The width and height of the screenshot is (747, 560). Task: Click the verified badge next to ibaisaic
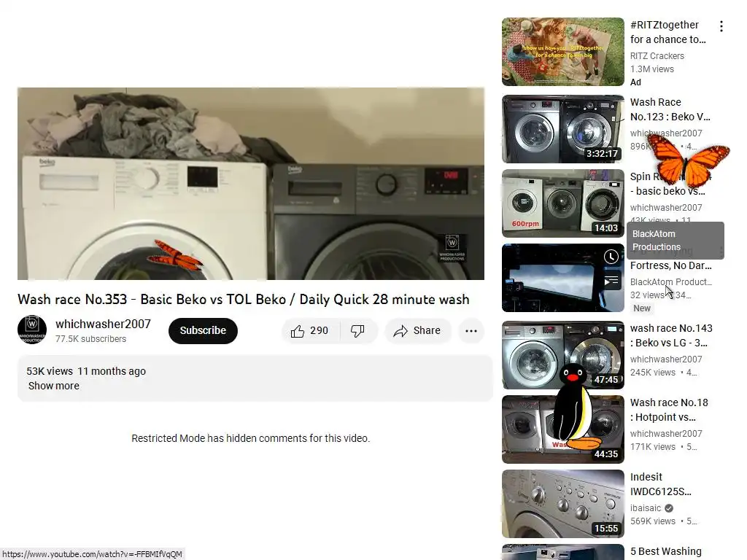pyautogui.click(x=669, y=508)
